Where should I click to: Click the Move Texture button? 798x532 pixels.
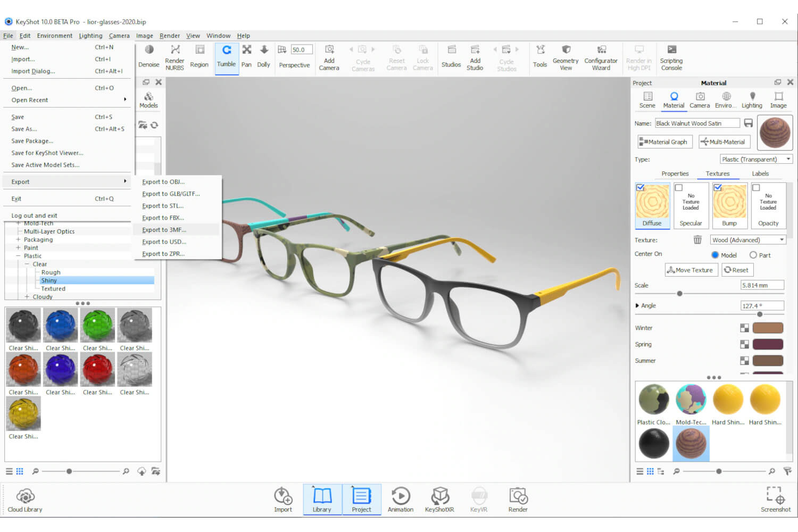pyautogui.click(x=691, y=270)
